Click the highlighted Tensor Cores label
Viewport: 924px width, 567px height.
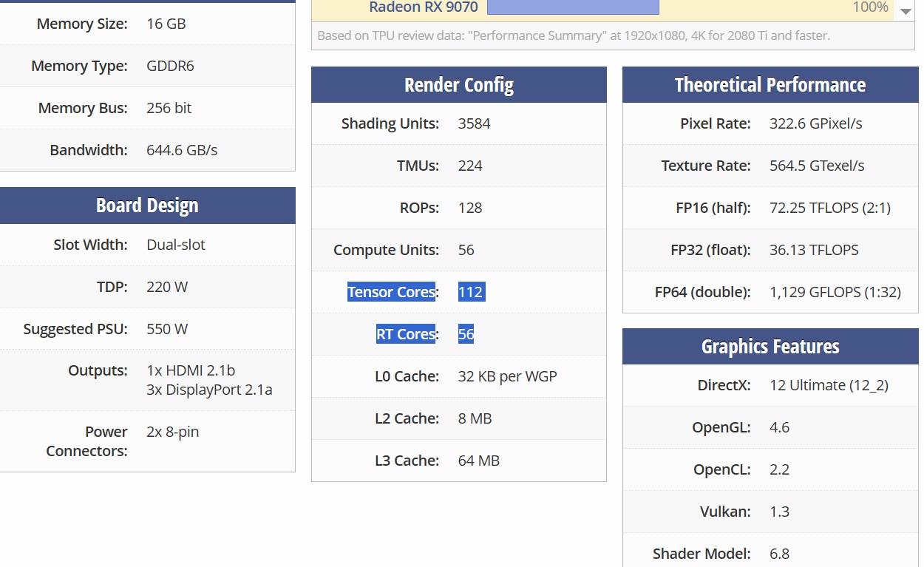393,292
